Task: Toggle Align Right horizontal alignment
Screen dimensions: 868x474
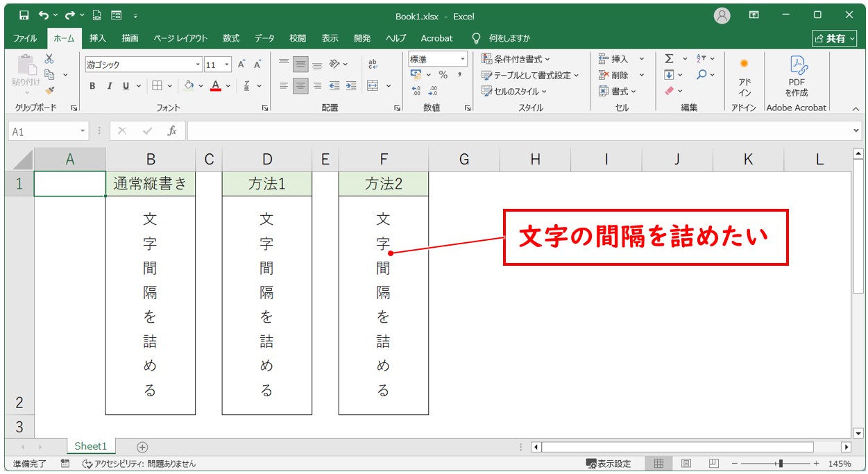Action: point(317,86)
